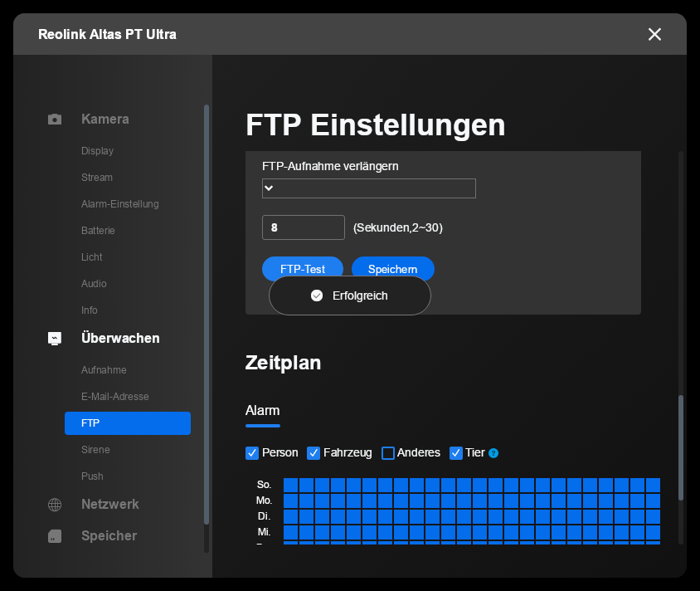Click the last schedule cell in Mi. row
The image size is (700, 591).
tap(653, 532)
